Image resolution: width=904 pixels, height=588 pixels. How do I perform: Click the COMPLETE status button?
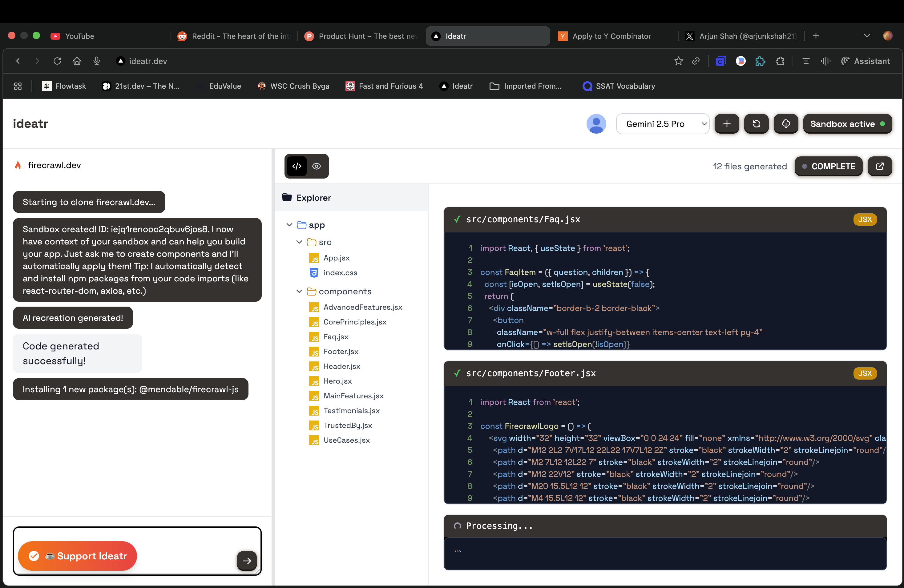(829, 166)
